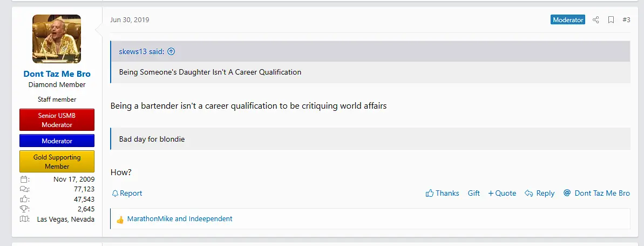Click the red Senior USMB Moderator badge

click(x=57, y=120)
